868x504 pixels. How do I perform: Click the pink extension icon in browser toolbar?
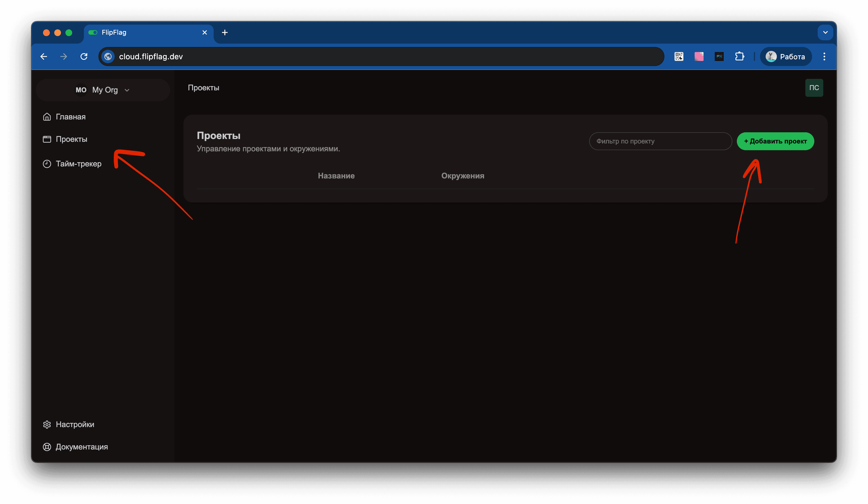[699, 56]
